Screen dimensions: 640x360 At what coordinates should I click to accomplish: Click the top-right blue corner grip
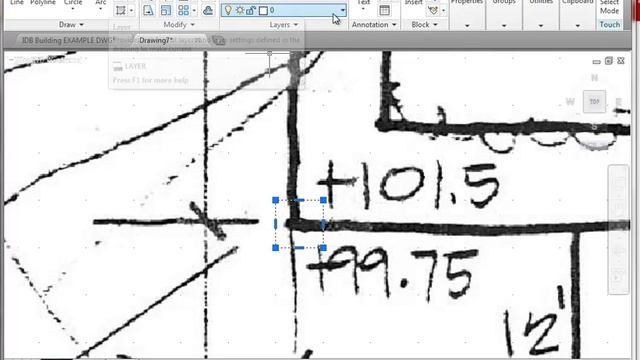pyautogui.click(x=323, y=200)
